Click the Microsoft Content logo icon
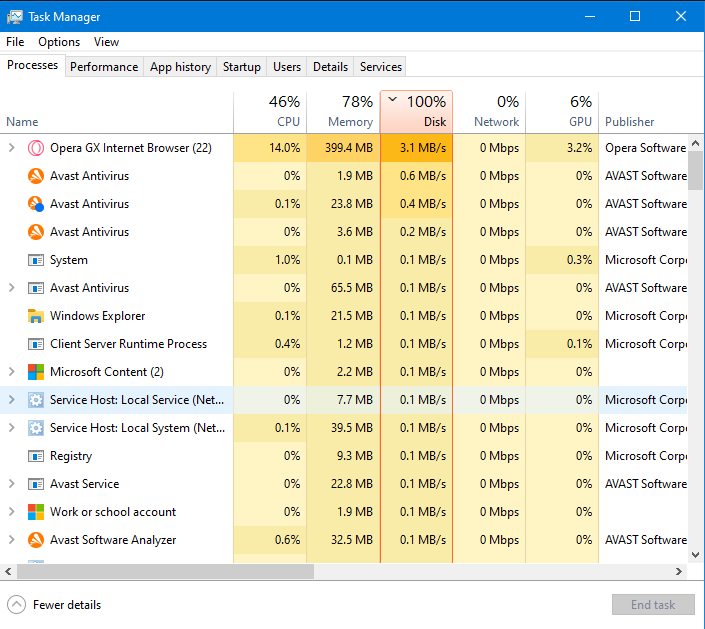705x629 pixels. (36, 372)
